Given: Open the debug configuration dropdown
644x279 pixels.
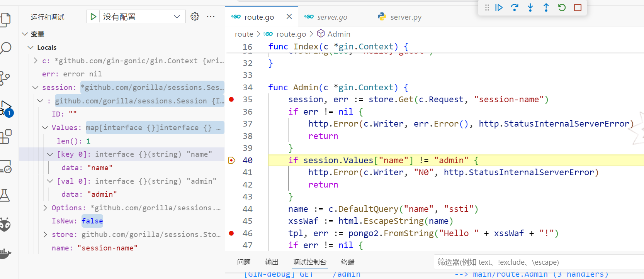Looking at the screenshot, I should click(x=177, y=17).
